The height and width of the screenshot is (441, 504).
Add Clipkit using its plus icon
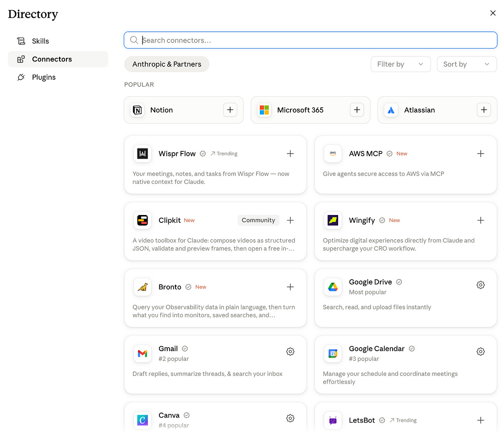(290, 220)
